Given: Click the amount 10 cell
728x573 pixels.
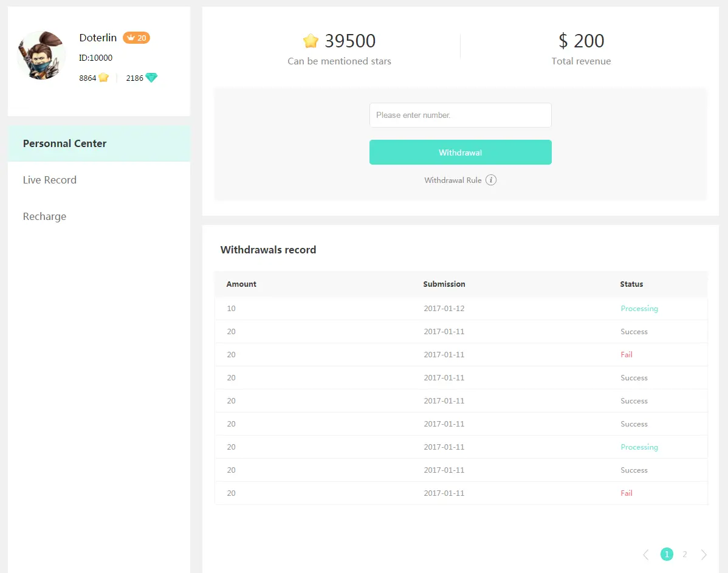Looking at the screenshot, I should (231, 308).
